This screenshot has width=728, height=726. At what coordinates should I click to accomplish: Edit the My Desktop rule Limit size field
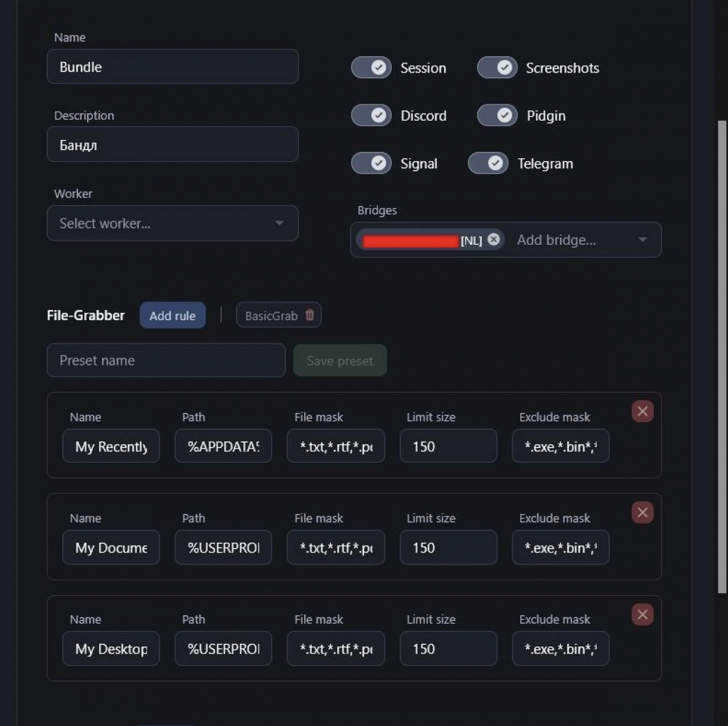pos(448,648)
